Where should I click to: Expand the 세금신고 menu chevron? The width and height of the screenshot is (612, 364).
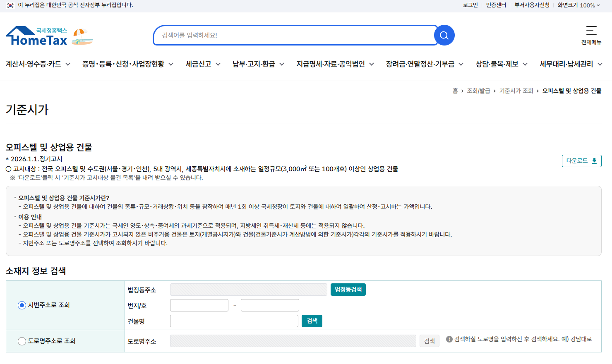tap(218, 64)
